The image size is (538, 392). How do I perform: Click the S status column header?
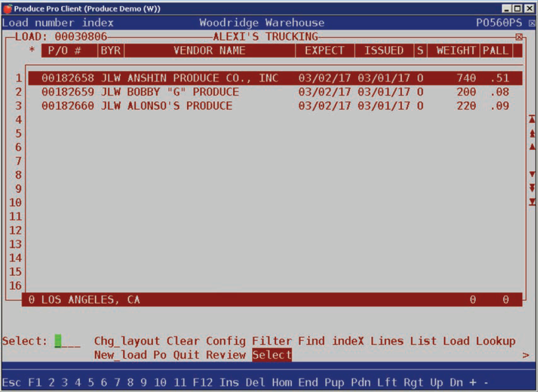(x=420, y=50)
